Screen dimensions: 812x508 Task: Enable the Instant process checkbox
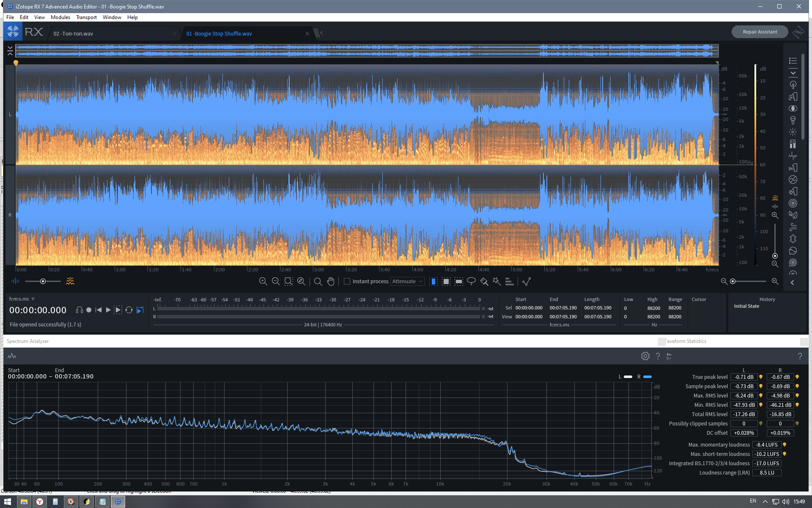pos(347,281)
